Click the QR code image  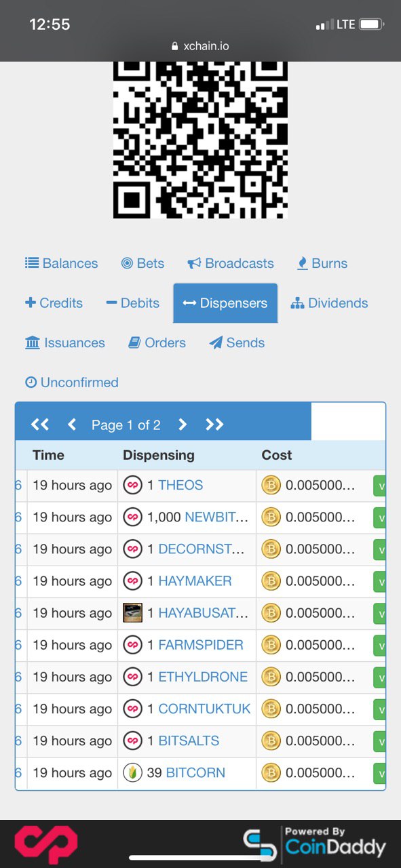pyautogui.click(x=200, y=139)
